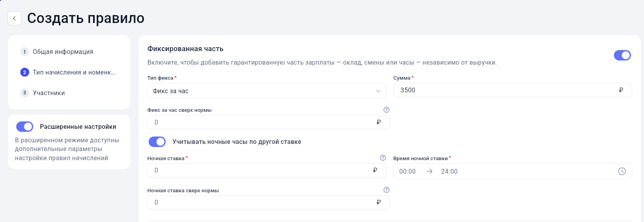This screenshot has height=222, width=644.
Task: Click the Расширенные настройки label
Action: (78, 126)
